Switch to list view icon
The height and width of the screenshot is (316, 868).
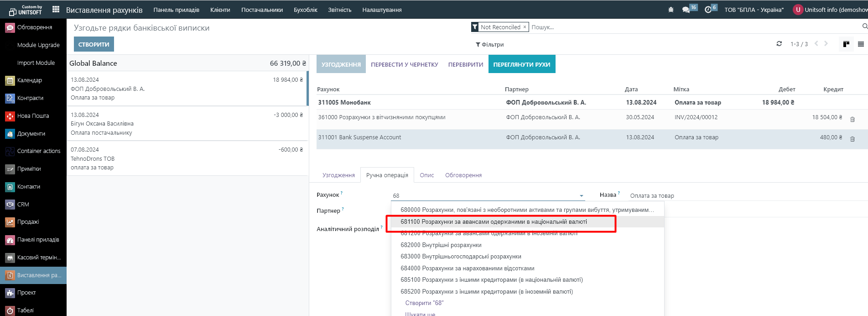(861, 44)
